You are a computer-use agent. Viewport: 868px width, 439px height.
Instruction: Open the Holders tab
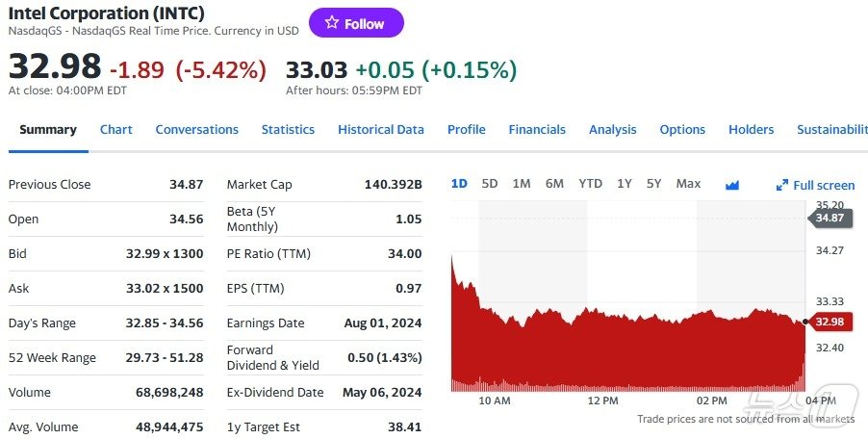751,130
